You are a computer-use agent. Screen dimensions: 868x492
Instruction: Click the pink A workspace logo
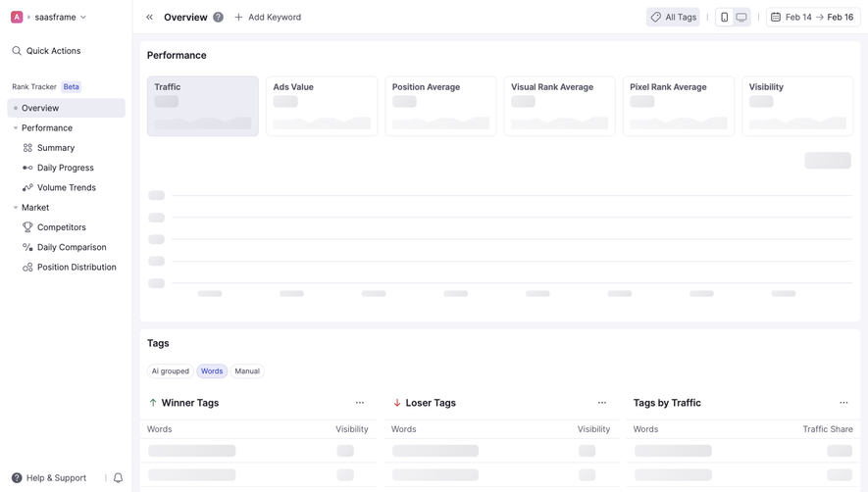click(x=17, y=18)
